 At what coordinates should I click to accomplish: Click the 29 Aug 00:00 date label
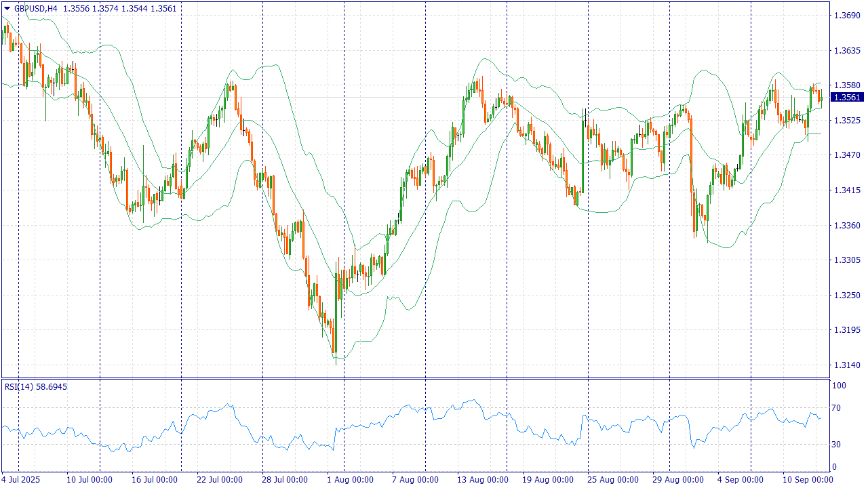[x=677, y=480]
